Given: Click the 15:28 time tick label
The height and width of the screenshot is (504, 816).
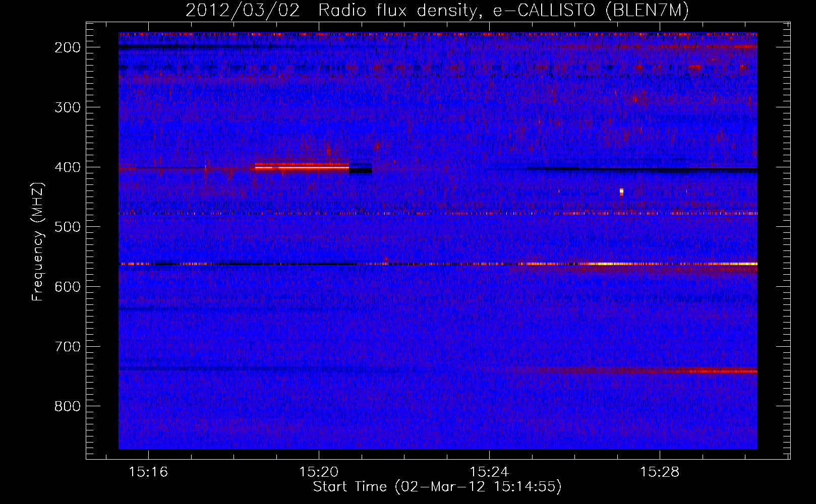Looking at the screenshot, I should tap(660, 472).
